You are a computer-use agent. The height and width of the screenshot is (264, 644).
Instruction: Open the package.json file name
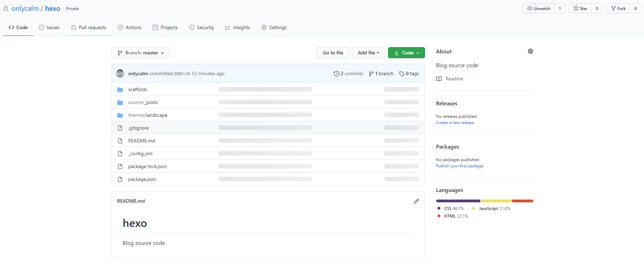tap(142, 179)
